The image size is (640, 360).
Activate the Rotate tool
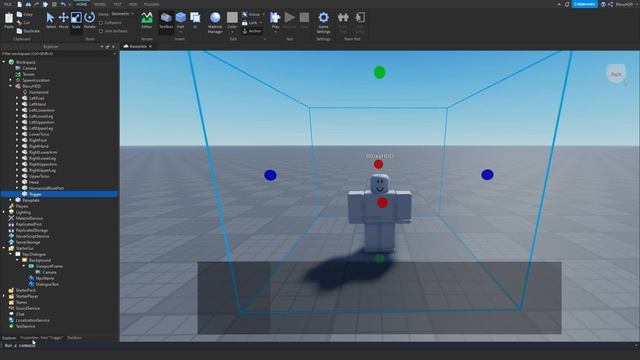[x=89, y=20]
